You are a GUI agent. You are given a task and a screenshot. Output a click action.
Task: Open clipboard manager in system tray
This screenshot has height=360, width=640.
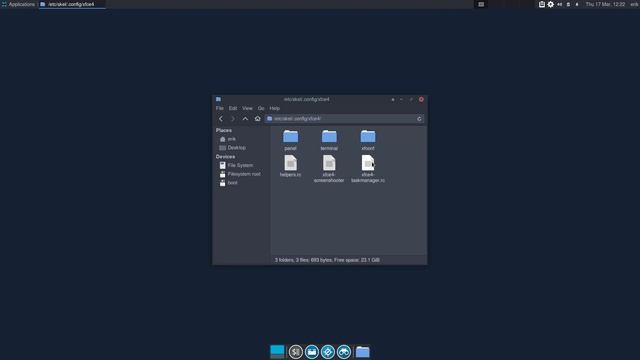click(x=542, y=4)
